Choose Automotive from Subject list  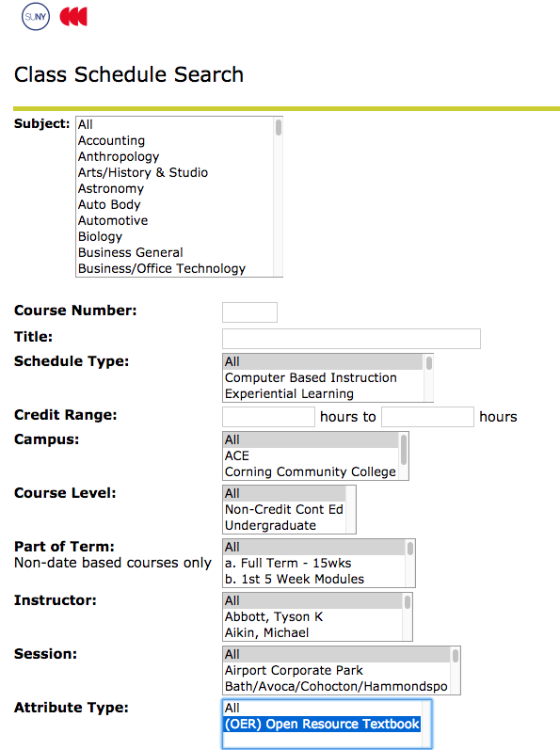[x=175, y=220]
